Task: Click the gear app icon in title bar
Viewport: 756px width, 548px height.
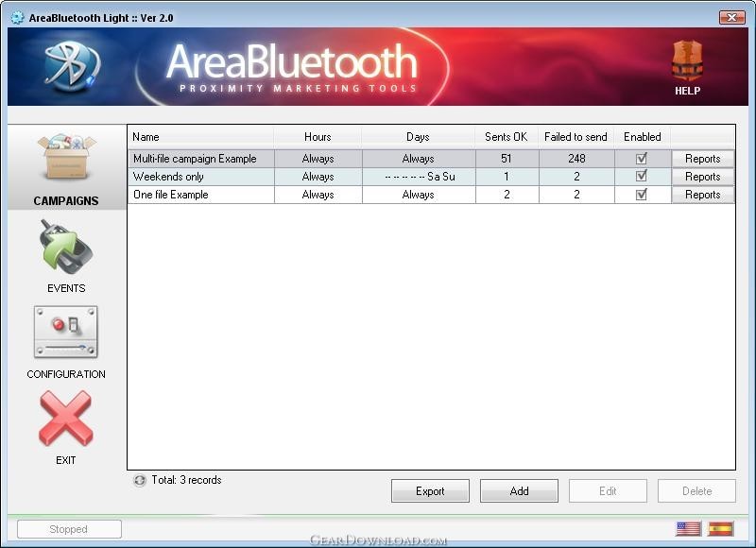Action: [17, 18]
